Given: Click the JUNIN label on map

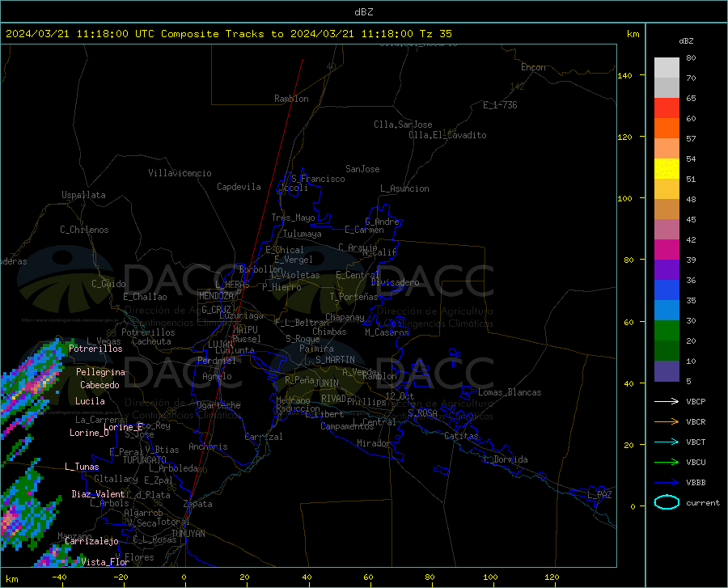Looking at the screenshot, I should (x=327, y=383).
